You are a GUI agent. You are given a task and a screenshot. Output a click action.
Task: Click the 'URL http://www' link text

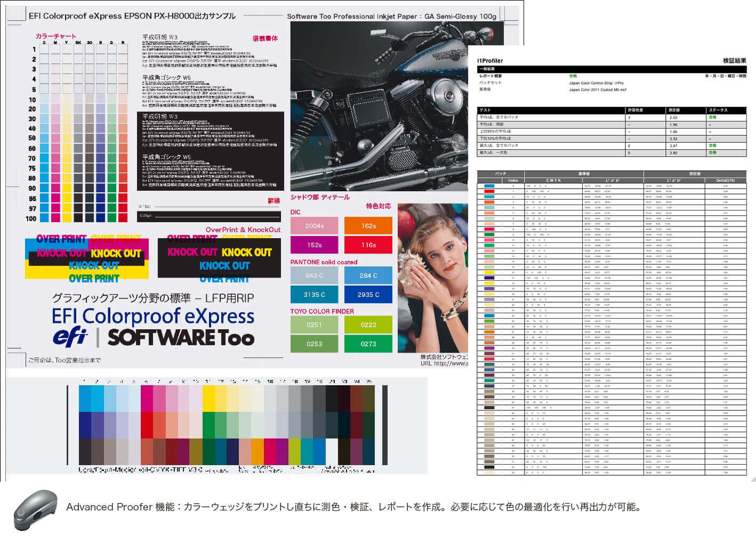tap(444, 363)
